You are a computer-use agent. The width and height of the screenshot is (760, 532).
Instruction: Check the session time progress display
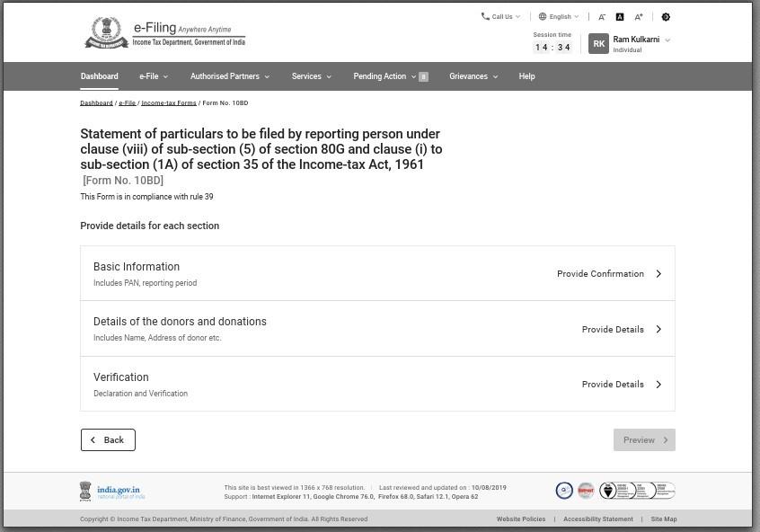551,42
